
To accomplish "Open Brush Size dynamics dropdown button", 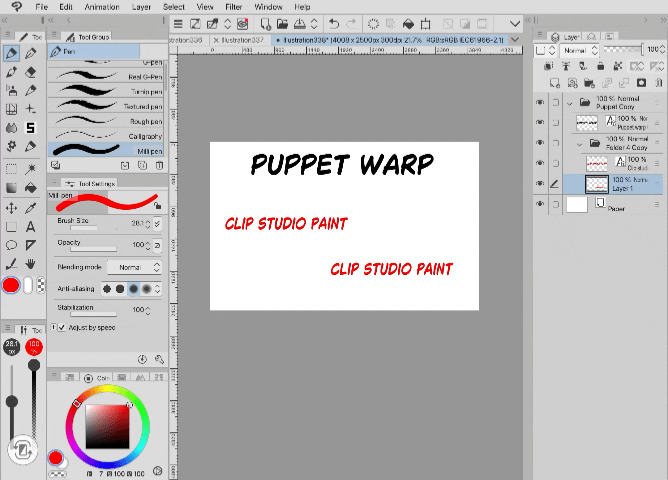I will click(x=157, y=223).
